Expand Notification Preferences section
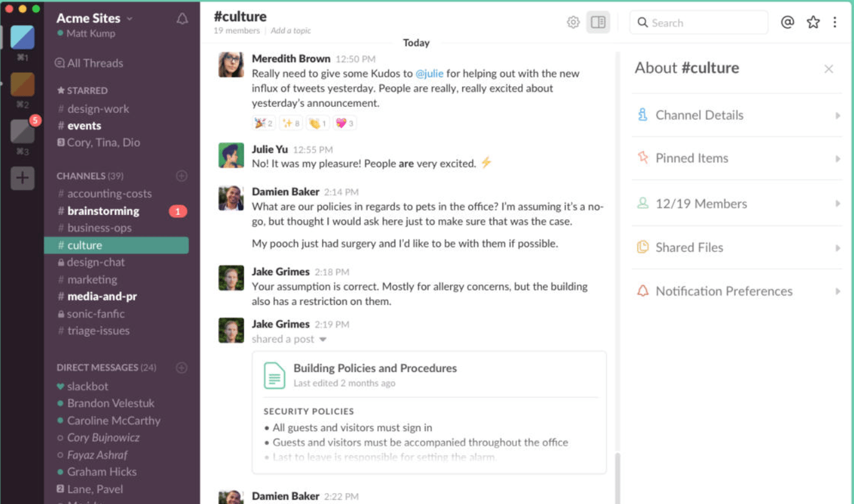This screenshot has height=504, width=854. click(737, 291)
